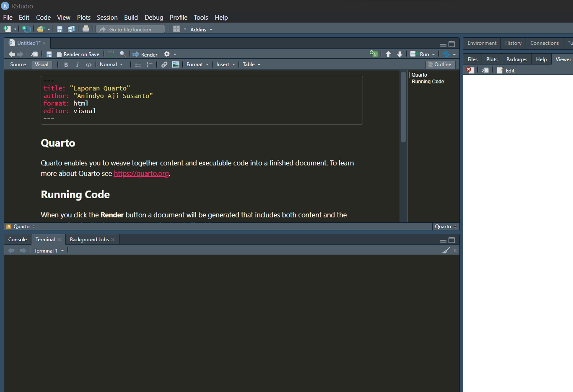Switch to the Console tab
The height and width of the screenshot is (392, 573).
point(18,240)
